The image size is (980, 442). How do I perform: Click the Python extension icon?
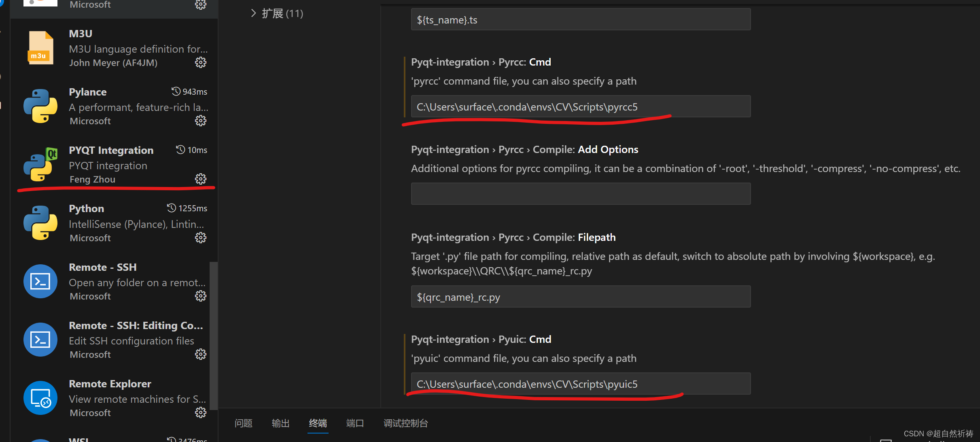[x=40, y=223]
